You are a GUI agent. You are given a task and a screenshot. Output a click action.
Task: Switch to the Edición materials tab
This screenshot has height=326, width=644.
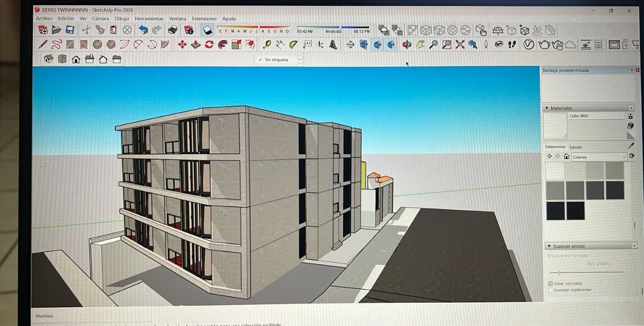576,147
